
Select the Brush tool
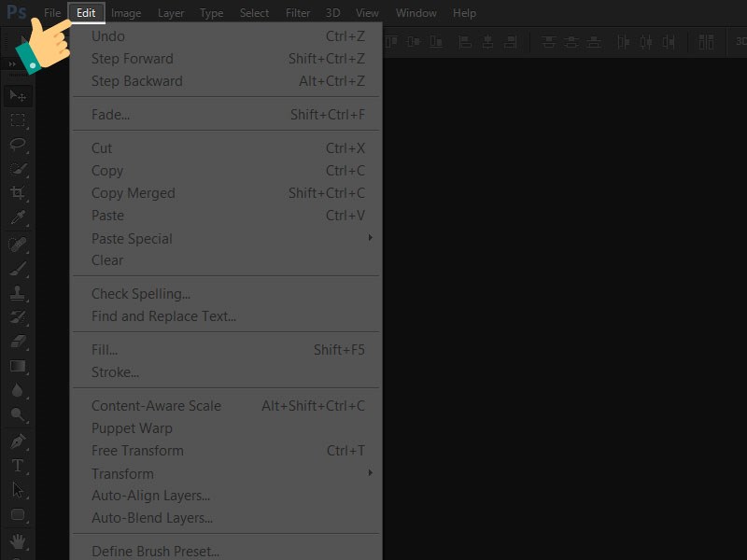[x=17, y=267]
